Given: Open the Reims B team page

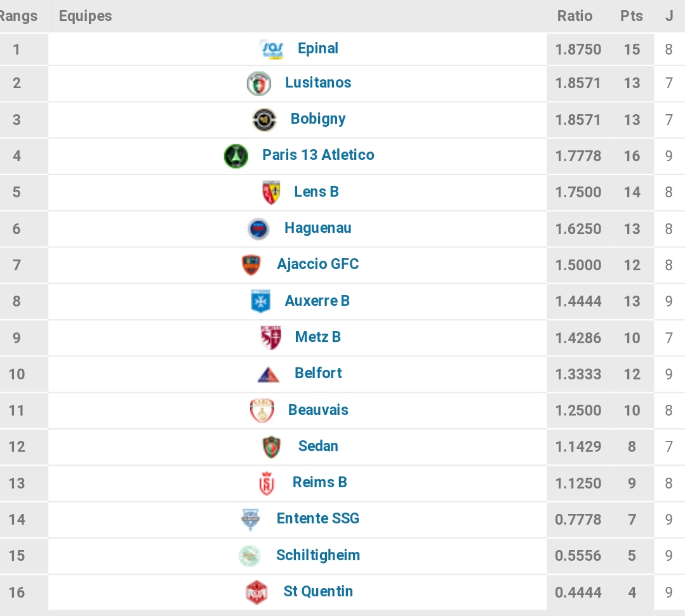Looking at the screenshot, I should coord(320,482).
